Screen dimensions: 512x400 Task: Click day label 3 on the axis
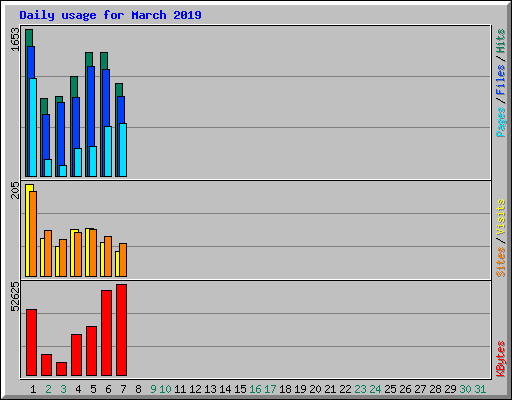coord(63,389)
